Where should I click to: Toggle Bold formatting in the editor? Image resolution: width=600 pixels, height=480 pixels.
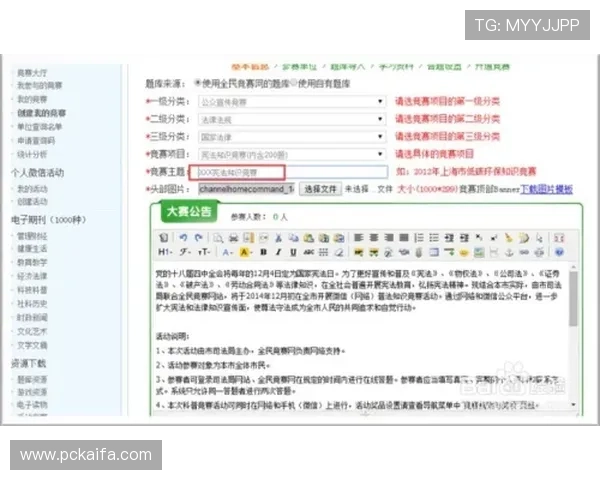(263, 252)
